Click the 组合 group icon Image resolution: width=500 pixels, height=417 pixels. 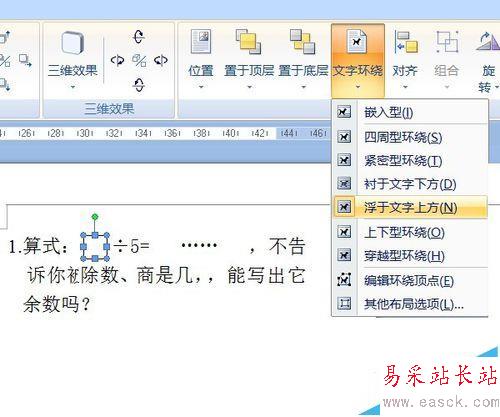447,42
